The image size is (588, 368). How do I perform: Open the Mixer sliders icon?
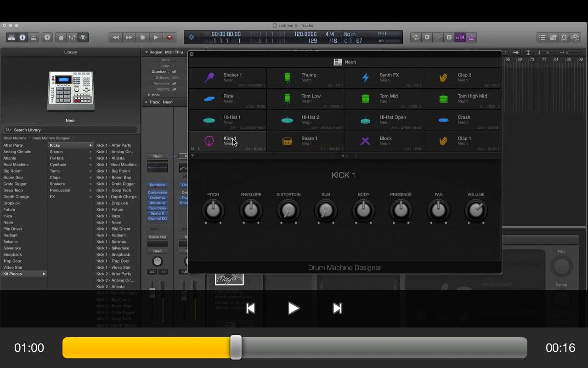pos(72,38)
